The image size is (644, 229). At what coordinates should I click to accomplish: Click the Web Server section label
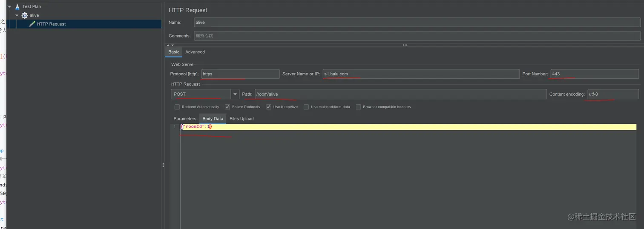pyautogui.click(x=183, y=64)
